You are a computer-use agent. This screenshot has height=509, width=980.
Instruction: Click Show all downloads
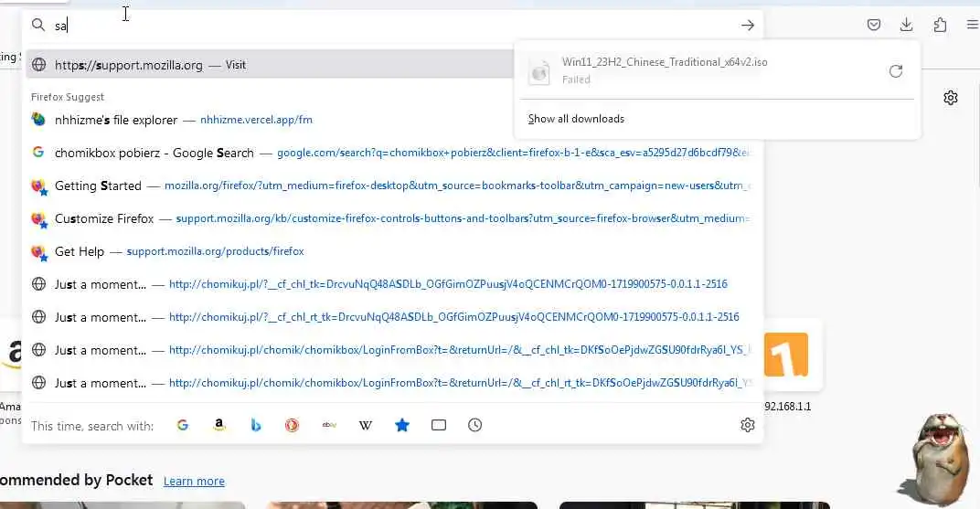(576, 119)
